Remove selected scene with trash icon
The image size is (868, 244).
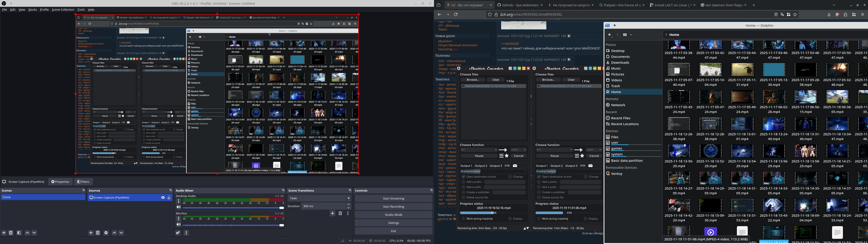(11, 232)
